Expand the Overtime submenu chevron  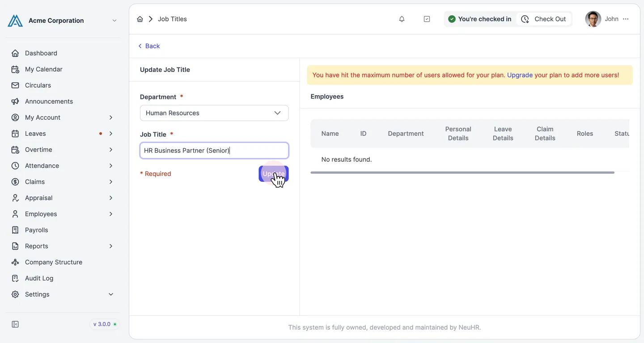[111, 150]
